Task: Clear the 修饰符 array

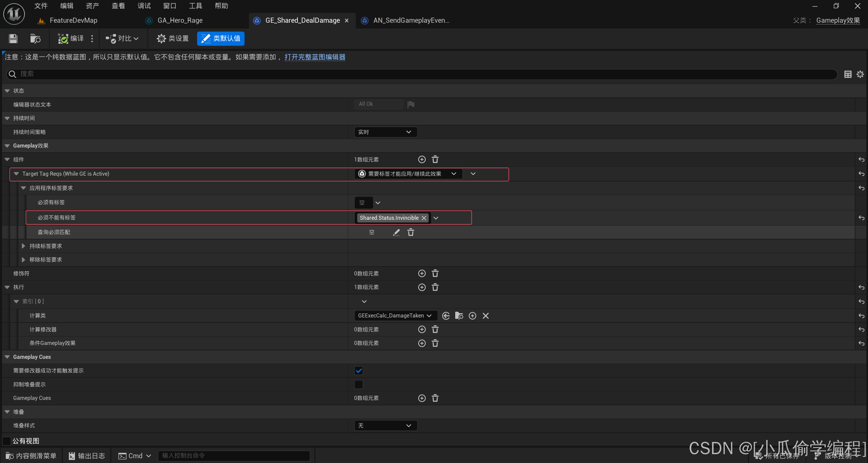Action: (x=435, y=273)
